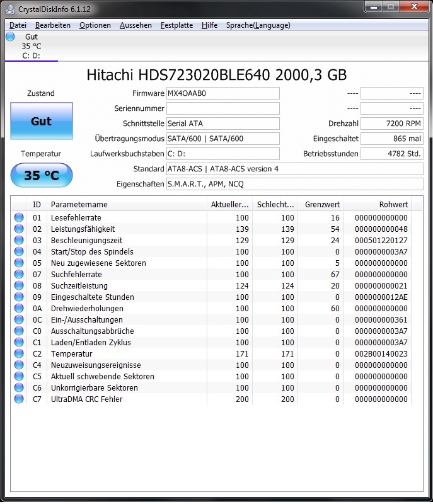Select the Lesefehlerrate parameter name
433x504 pixels.
click(x=76, y=217)
